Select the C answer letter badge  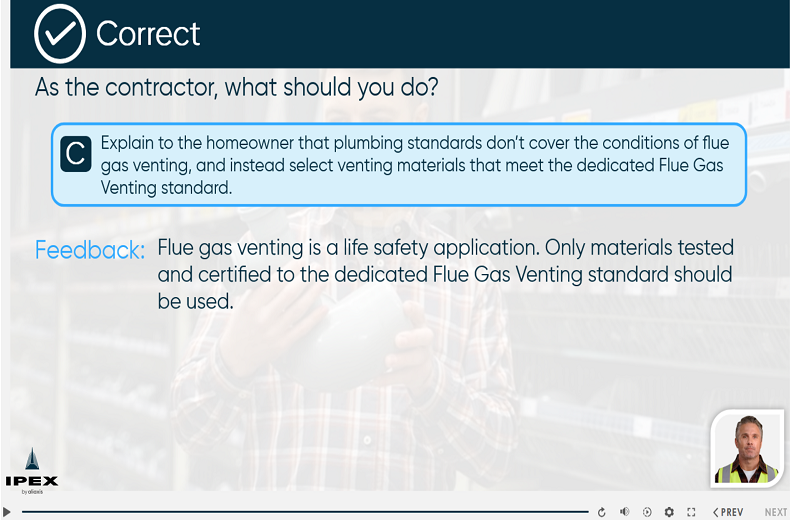76,152
